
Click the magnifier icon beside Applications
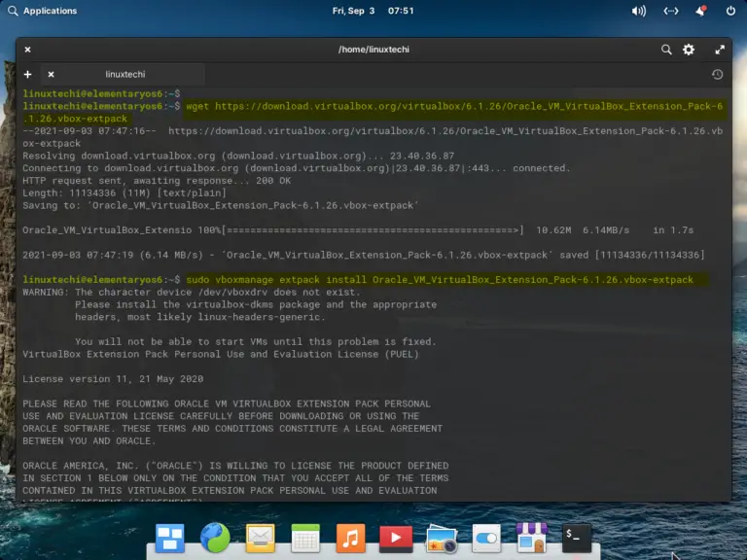[13, 11]
